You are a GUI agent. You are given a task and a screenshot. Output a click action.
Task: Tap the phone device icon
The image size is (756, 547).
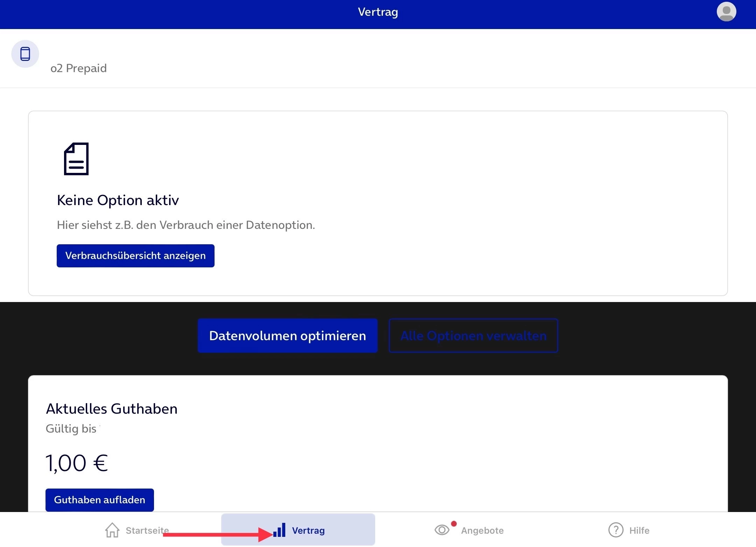(x=25, y=54)
